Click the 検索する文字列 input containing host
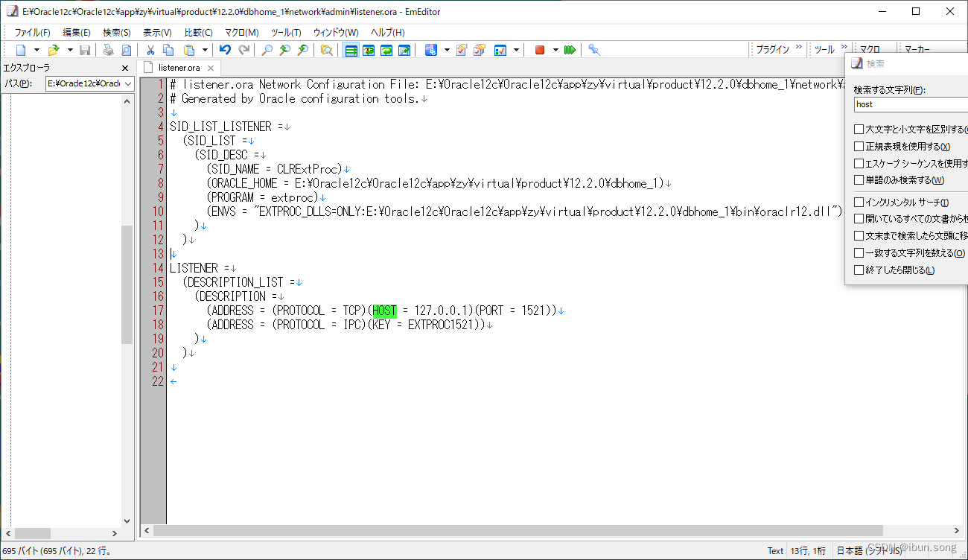Viewport: 968px width, 560px height. pyautogui.click(x=911, y=104)
